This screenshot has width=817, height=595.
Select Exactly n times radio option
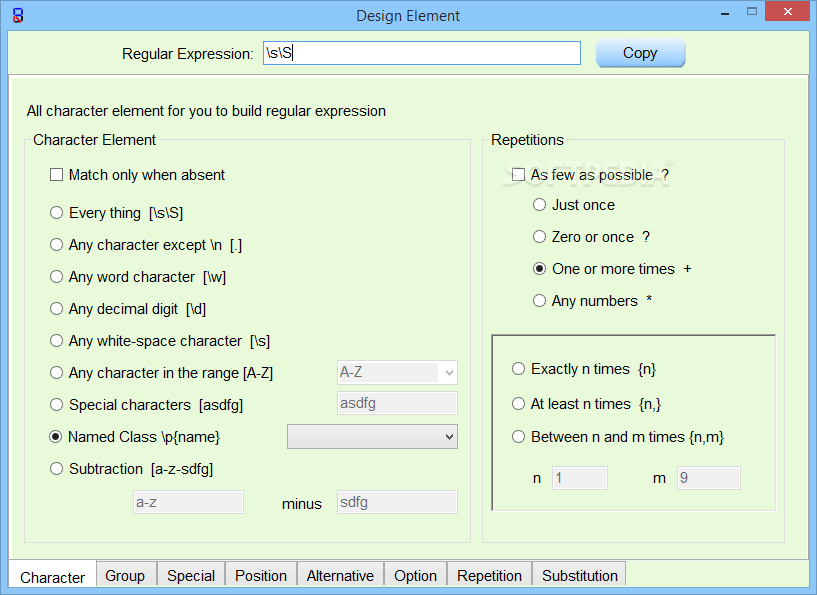[518, 369]
